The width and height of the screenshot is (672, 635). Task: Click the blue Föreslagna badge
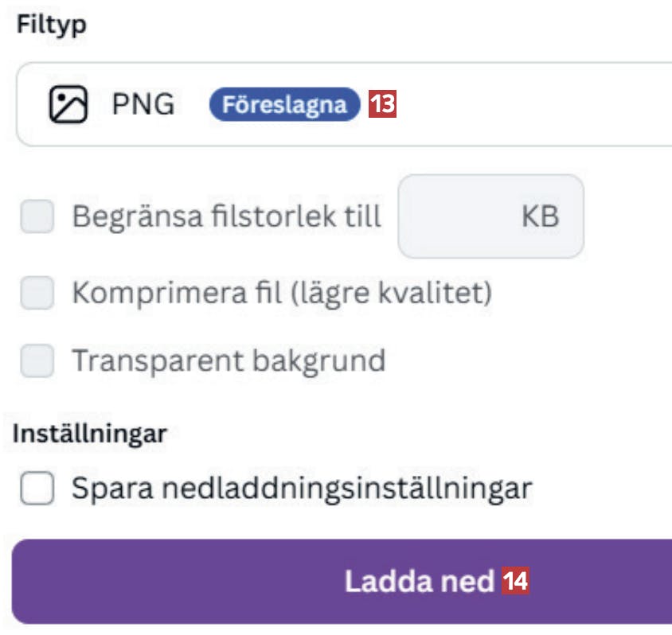coord(284,104)
